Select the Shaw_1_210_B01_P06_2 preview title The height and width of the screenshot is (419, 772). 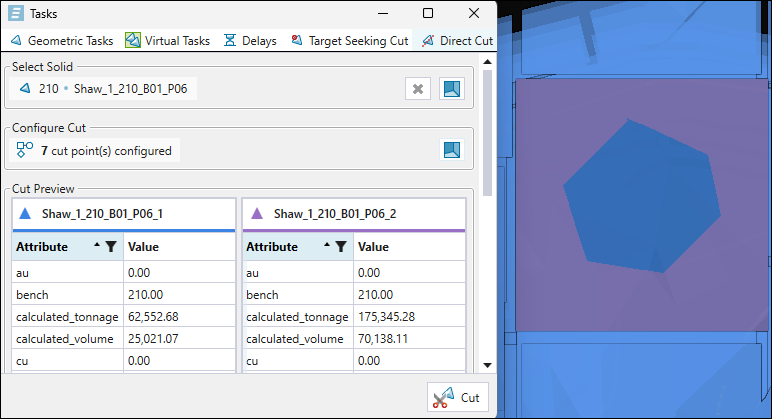pos(335,214)
